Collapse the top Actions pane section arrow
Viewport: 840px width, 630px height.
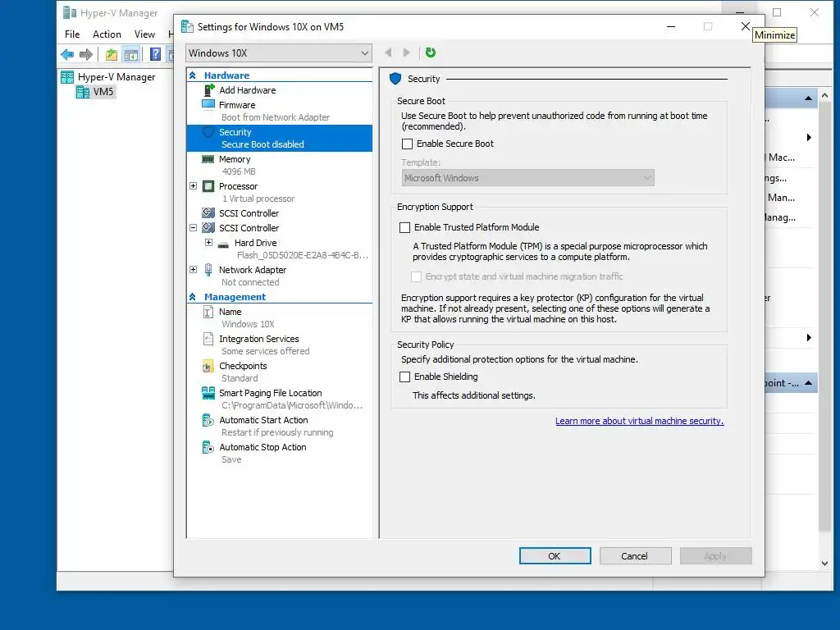(808, 98)
